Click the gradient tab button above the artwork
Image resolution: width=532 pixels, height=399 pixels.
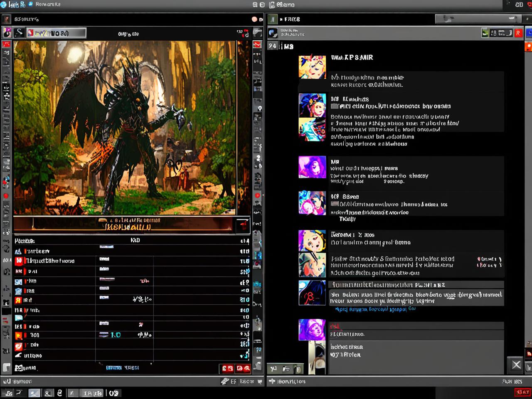[x=57, y=33]
